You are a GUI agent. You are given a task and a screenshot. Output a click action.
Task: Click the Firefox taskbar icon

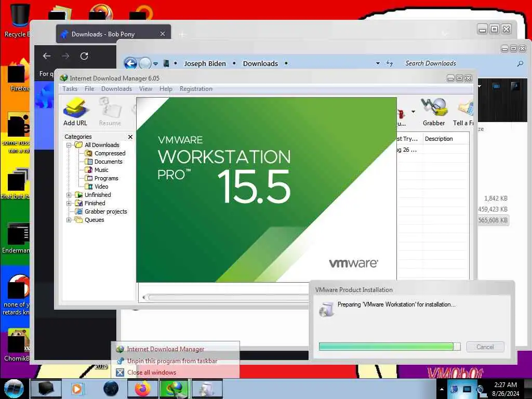[x=143, y=389]
